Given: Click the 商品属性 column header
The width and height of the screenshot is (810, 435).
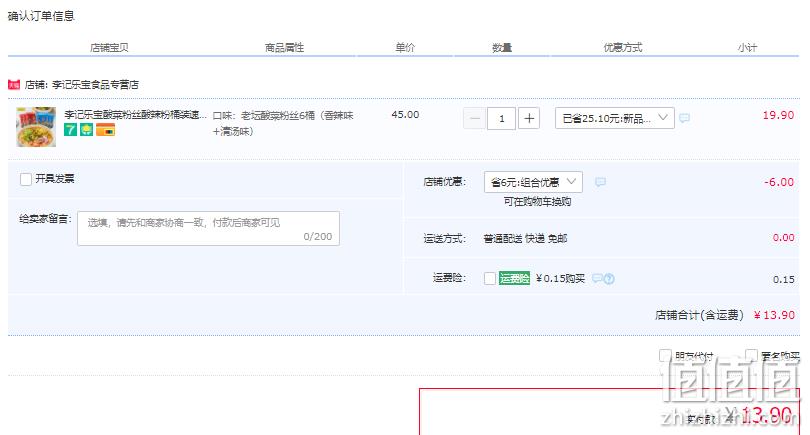Looking at the screenshot, I should 284,48.
